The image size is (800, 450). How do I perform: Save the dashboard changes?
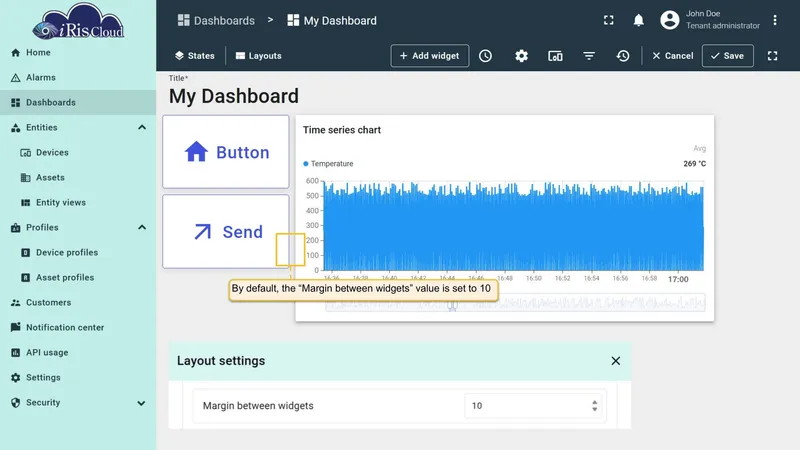[x=728, y=56]
